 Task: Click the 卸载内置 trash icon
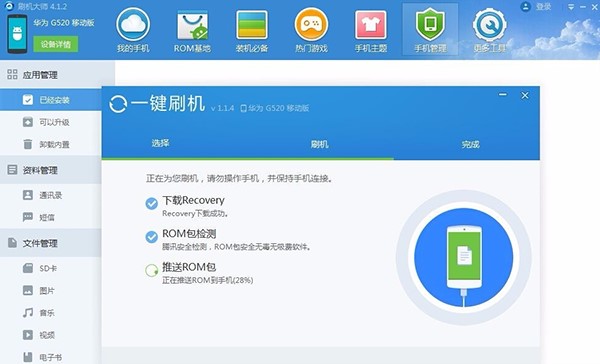tap(28, 144)
